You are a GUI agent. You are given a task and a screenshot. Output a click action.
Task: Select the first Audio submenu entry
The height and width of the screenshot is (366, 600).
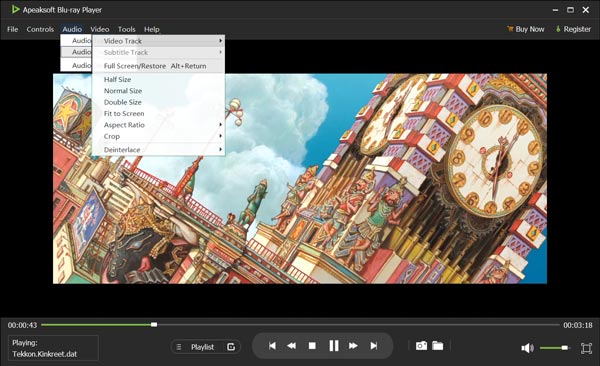click(x=76, y=41)
